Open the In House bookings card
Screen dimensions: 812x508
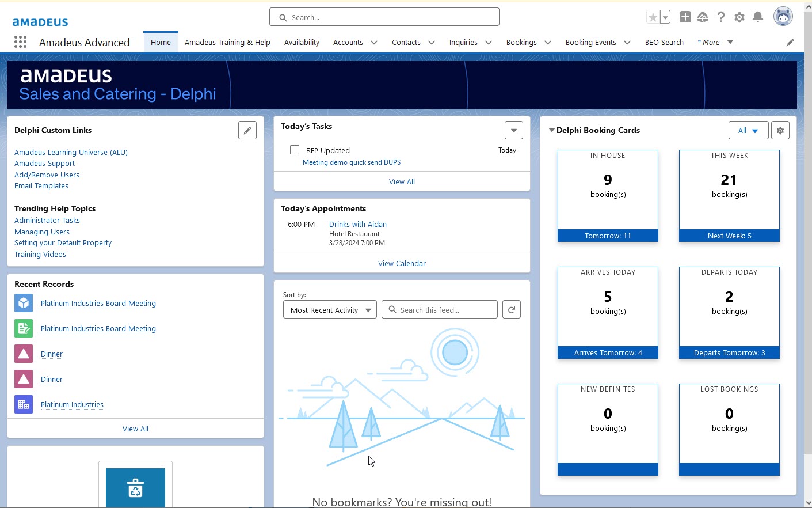click(608, 196)
